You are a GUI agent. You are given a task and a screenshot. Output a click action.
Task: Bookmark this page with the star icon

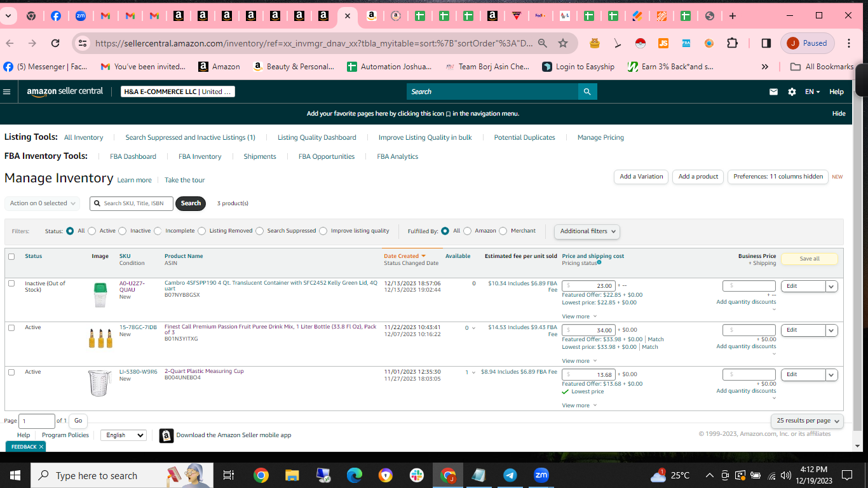point(563,43)
